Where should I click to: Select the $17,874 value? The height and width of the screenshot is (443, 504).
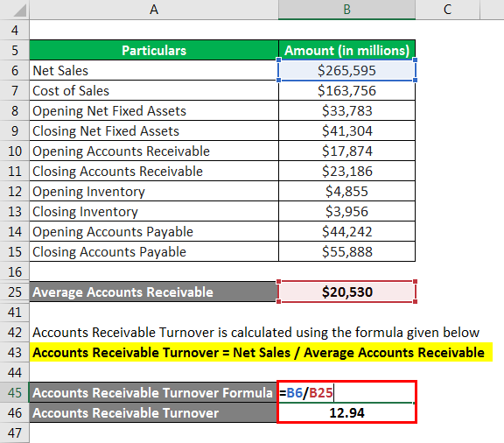tap(346, 151)
